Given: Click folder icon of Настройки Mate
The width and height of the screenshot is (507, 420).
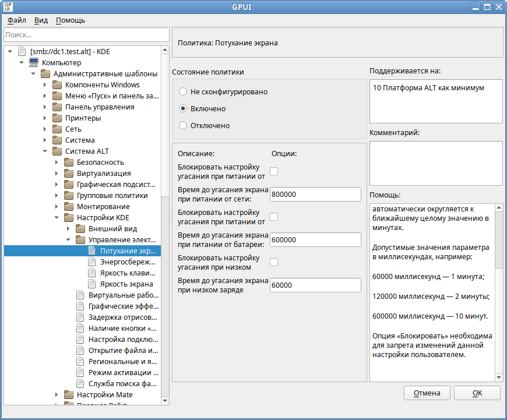Looking at the screenshot, I should 69,394.
